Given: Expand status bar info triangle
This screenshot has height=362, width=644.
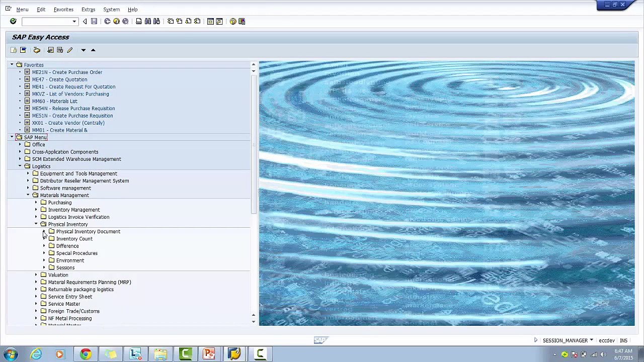Looking at the screenshot, I should coord(535,340).
